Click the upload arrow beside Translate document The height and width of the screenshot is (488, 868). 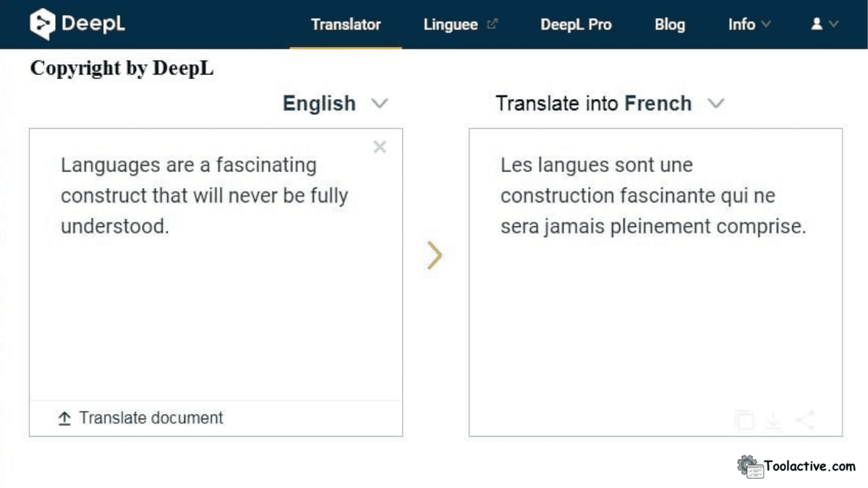64,418
